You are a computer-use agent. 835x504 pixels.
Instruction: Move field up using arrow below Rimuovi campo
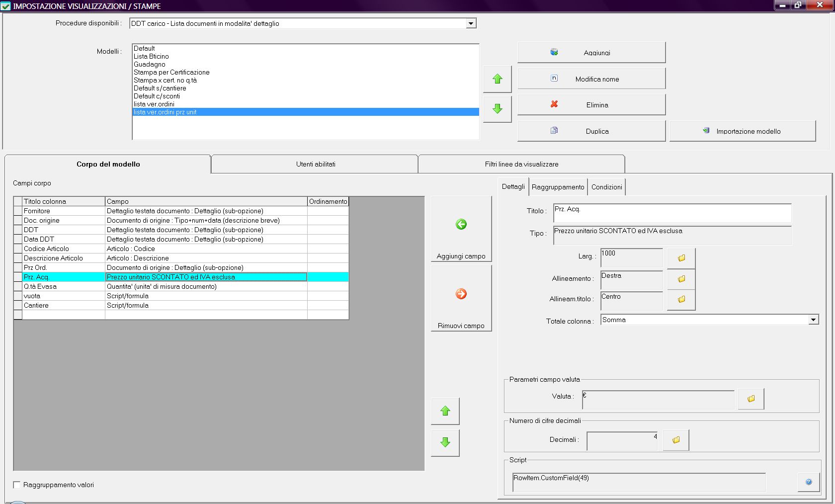[445, 411]
